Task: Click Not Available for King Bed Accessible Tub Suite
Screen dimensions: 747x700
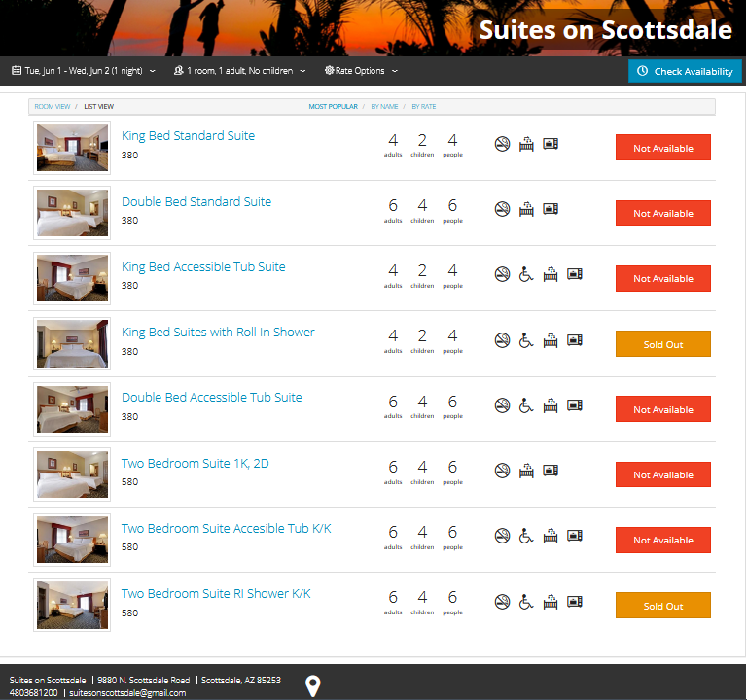Action: [x=663, y=278]
